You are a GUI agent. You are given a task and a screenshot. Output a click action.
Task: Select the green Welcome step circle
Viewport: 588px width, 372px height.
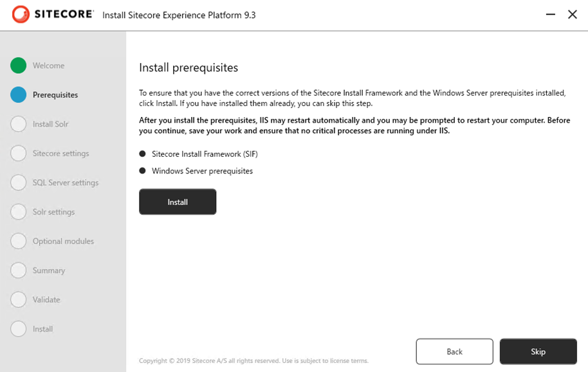coord(19,65)
